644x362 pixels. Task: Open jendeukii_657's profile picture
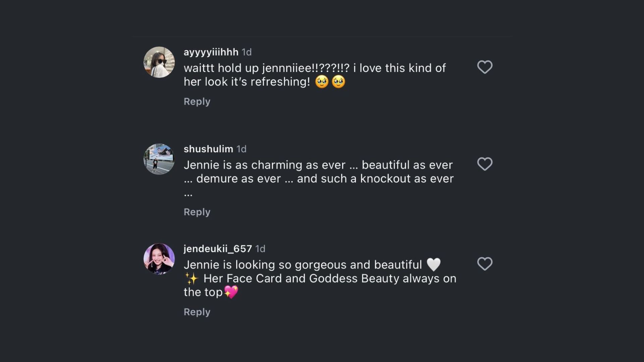(x=159, y=259)
